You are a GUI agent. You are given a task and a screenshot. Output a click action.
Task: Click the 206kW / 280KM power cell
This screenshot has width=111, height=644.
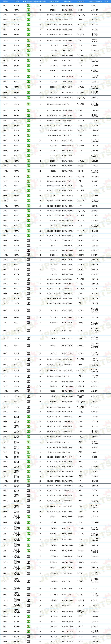coord(67,226)
